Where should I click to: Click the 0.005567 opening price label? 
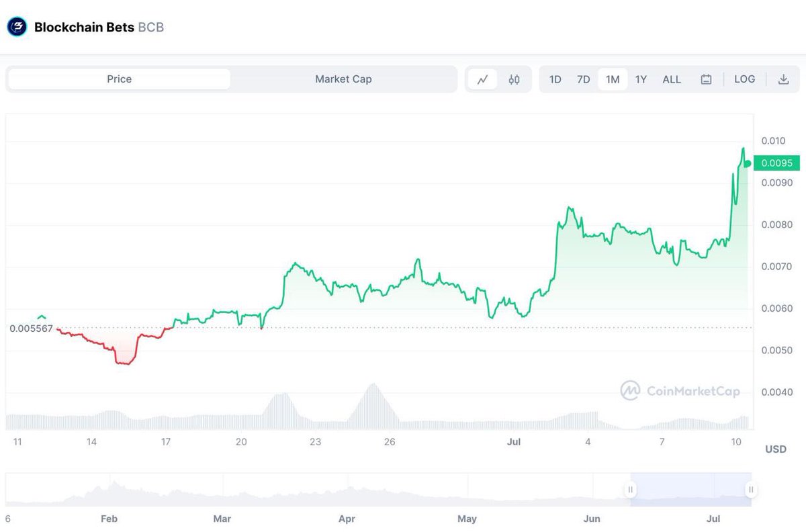pos(31,328)
